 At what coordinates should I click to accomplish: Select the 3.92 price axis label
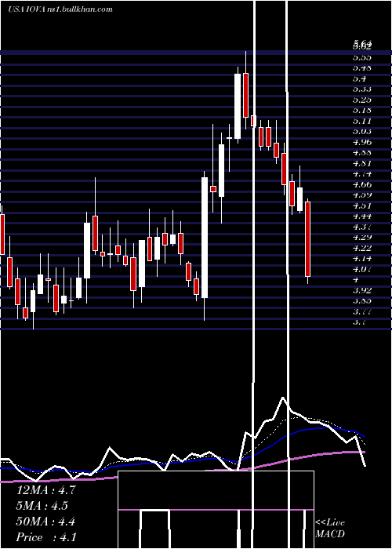pyautogui.click(x=362, y=290)
